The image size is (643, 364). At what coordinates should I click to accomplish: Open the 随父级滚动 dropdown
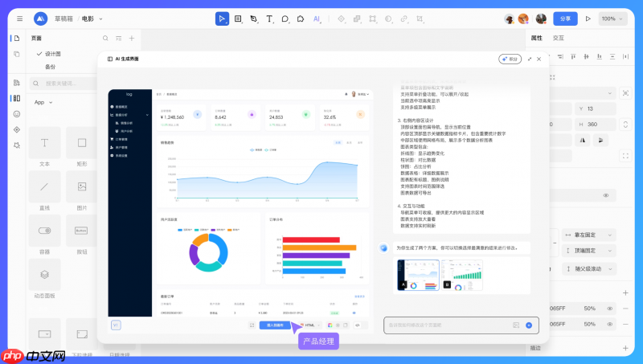[x=588, y=269]
